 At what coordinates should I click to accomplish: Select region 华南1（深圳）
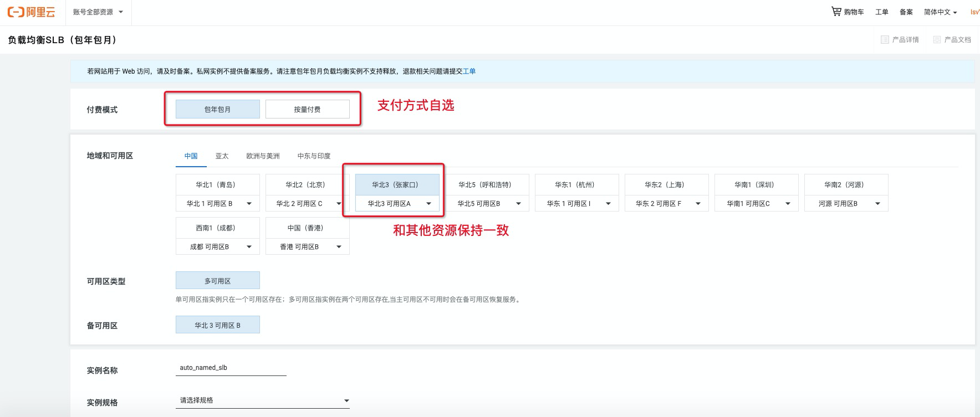pyautogui.click(x=757, y=185)
